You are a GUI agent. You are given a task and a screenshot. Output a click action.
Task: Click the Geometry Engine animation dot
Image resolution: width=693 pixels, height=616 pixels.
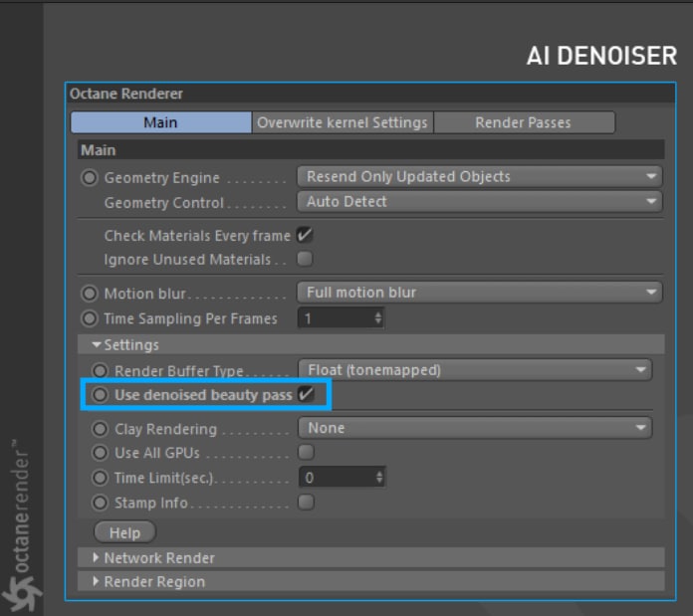tap(90, 178)
